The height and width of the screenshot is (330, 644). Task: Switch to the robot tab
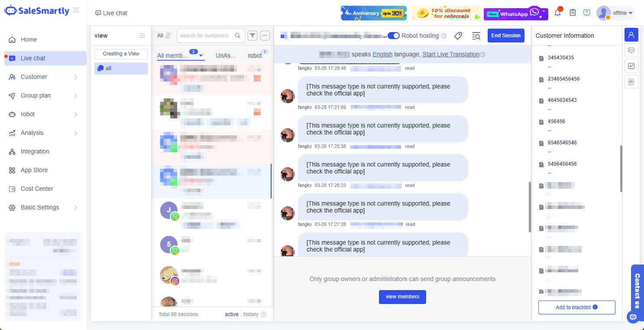click(255, 56)
